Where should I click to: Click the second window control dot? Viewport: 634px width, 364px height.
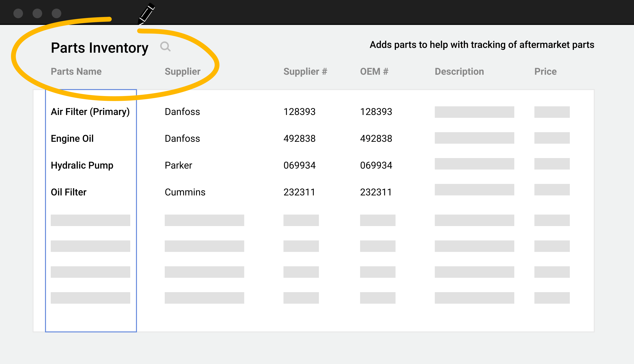37,13
